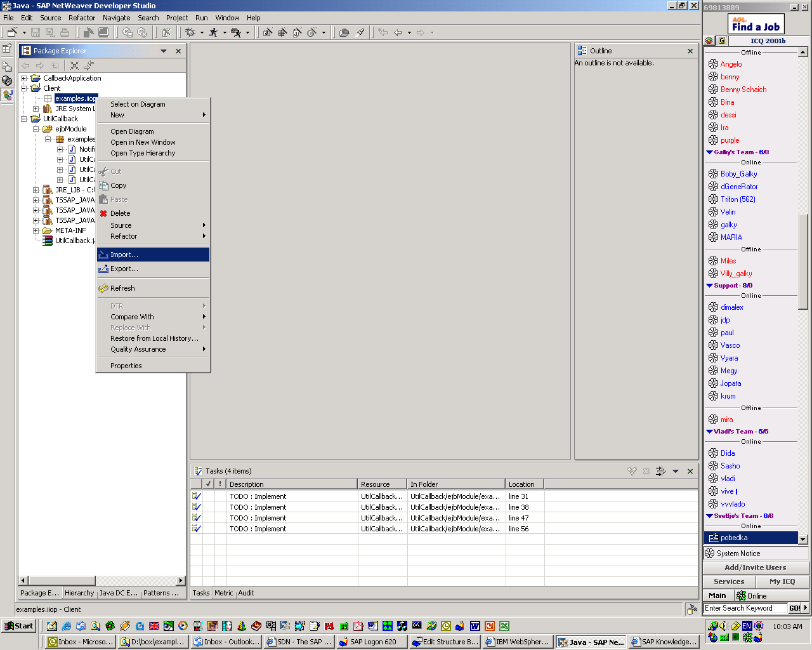Click the New wizard toolbar icon

pos(11,32)
